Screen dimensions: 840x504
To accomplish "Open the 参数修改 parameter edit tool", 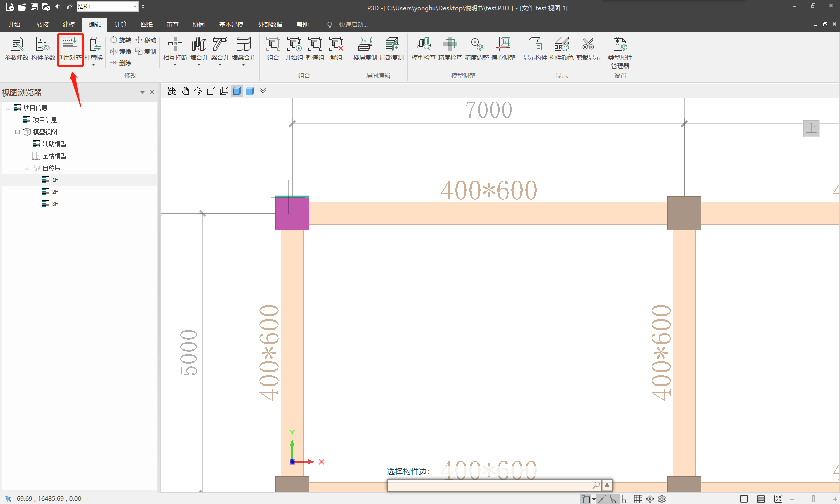I will (17, 49).
